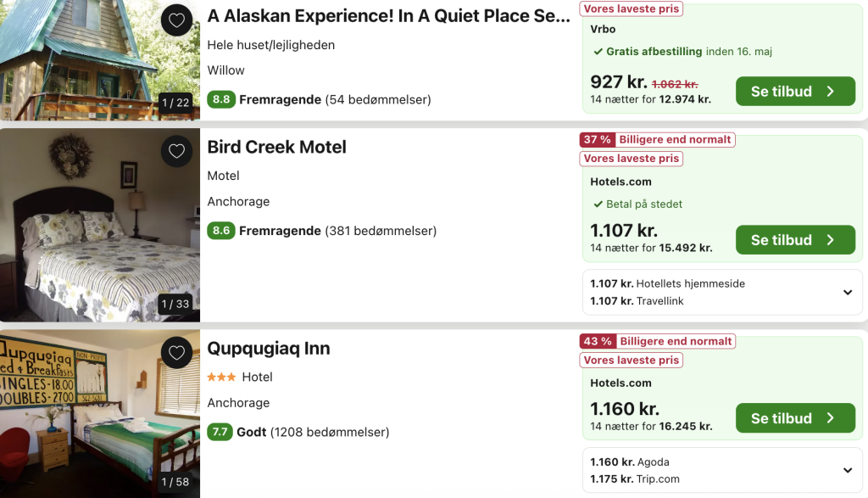The width and height of the screenshot is (868, 498).
Task: Click Se tilbud for Qupqugiaq Inn
Action: point(795,418)
